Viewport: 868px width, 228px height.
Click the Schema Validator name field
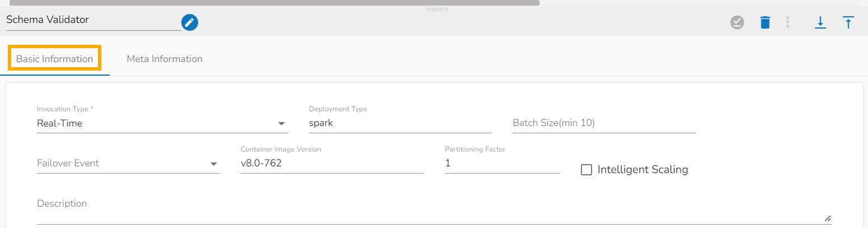(x=93, y=20)
